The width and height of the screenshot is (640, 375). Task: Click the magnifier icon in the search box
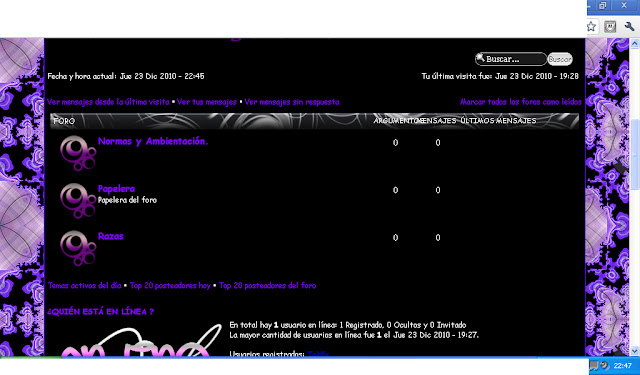coord(480,58)
